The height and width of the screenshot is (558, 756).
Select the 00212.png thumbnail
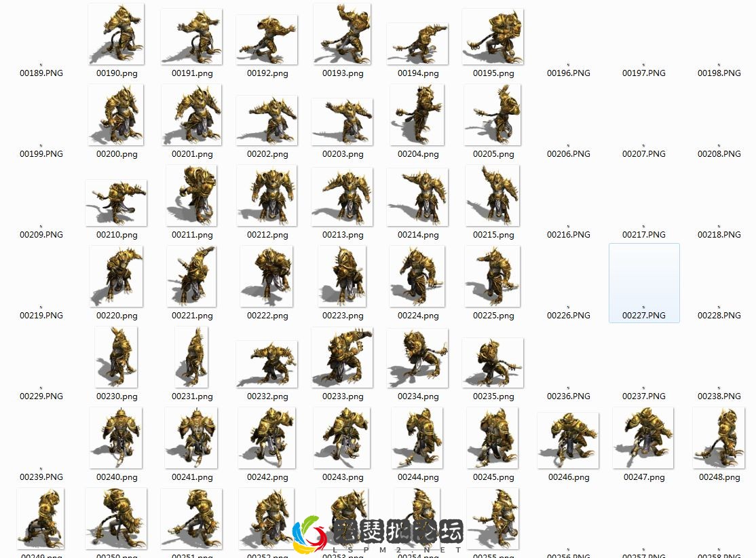[267, 196]
